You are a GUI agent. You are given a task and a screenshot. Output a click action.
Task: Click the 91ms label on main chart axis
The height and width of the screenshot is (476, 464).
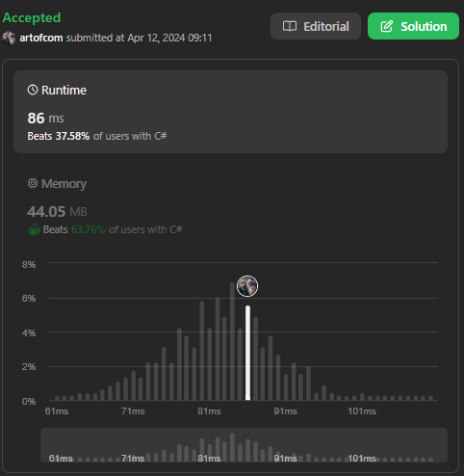point(286,411)
